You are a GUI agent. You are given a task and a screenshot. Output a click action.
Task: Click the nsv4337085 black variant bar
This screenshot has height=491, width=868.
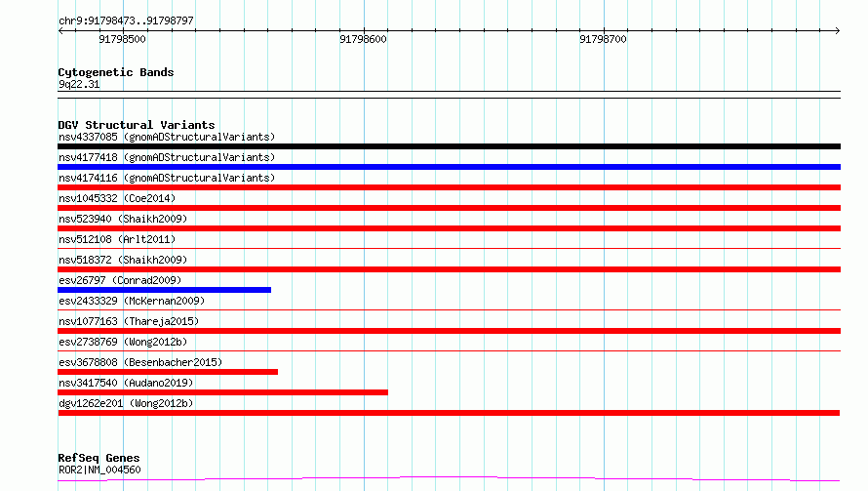[449, 146]
